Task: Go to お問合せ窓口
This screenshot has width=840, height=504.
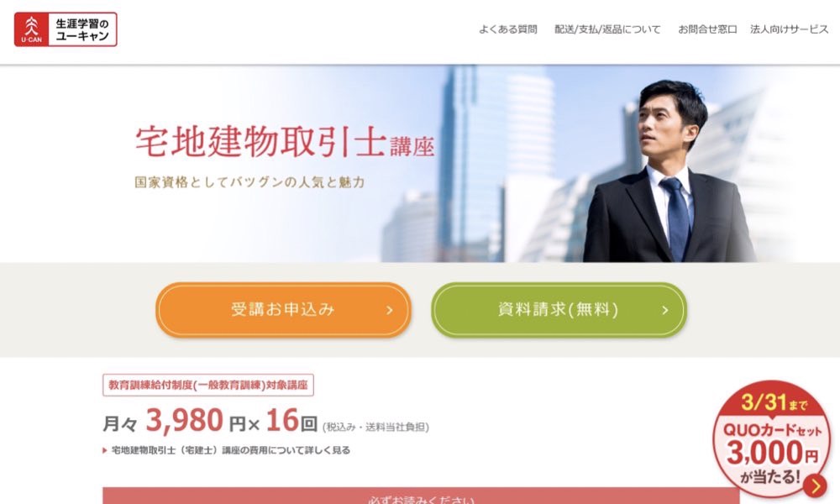Action: coord(707,29)
